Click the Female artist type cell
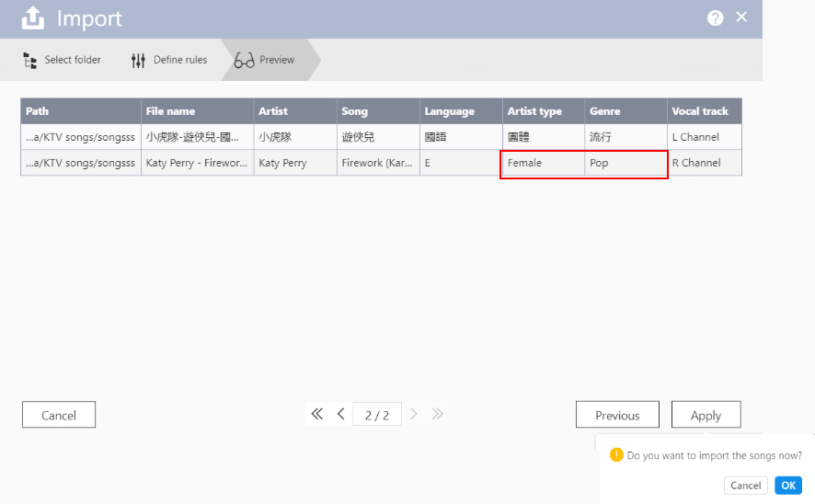 [x=543, y=163]
